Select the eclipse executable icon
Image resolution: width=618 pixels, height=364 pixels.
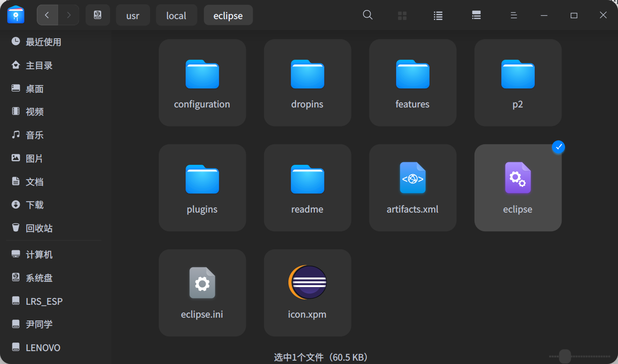tap(518, 178)
